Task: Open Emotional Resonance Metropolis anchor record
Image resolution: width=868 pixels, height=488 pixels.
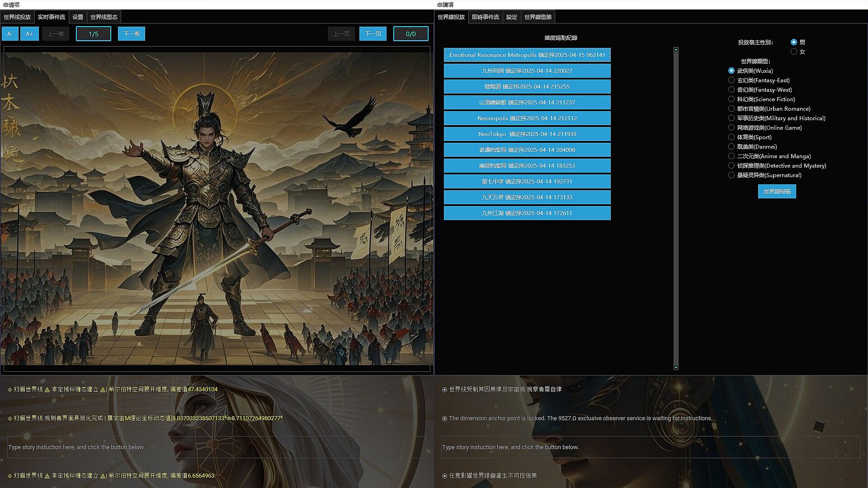Action: [x=527, y=55]
